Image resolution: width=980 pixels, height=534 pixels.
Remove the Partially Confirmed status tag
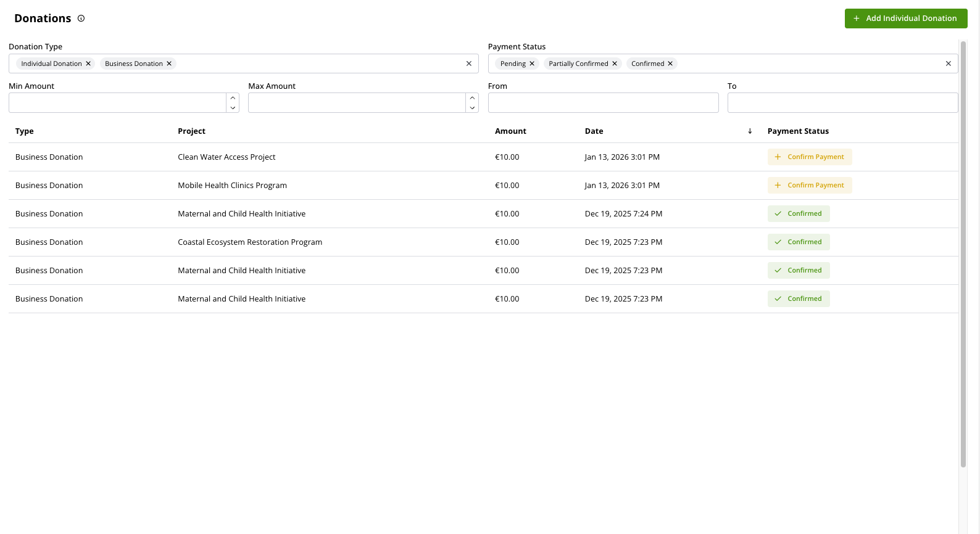pos(615,64)
